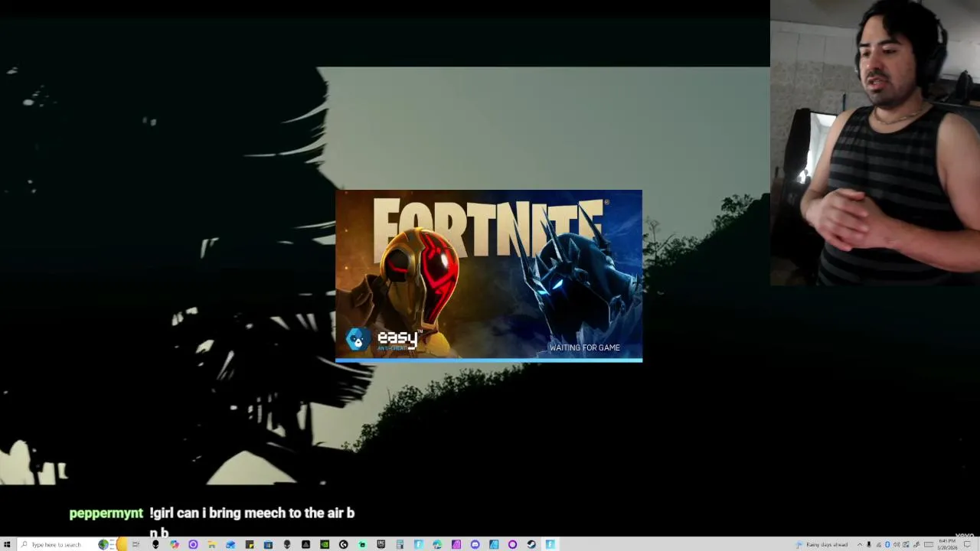Viewport: 980px width, 551px height.
Task: Open the Windows Start menu
Action: [x=7, y=544]
